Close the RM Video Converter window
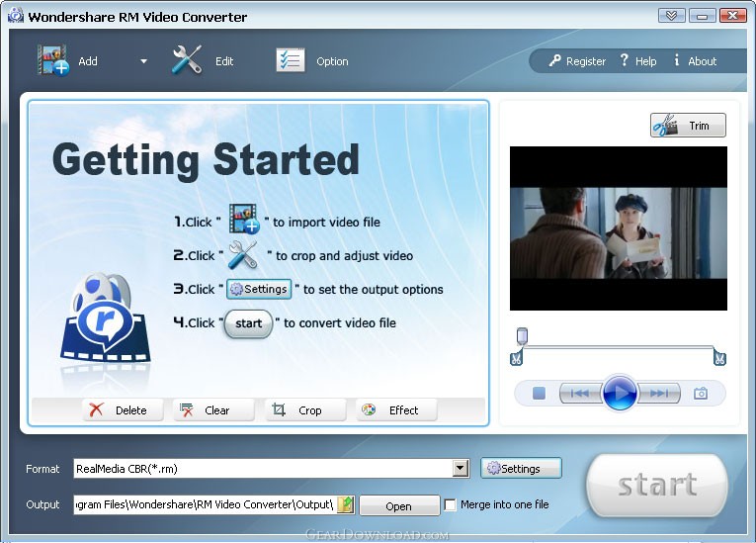 pos(733,16)
